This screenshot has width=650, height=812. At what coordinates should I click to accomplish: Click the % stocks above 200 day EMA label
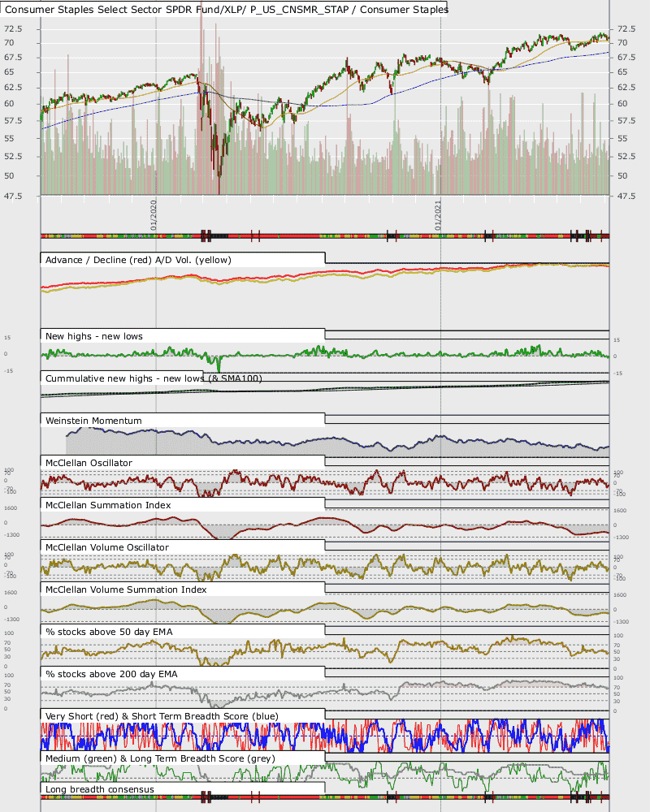point(111,674)
